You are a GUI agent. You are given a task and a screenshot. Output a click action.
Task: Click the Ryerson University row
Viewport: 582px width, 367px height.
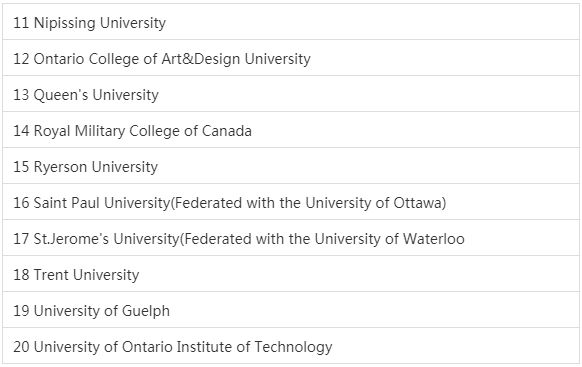(x=291, y=166)
